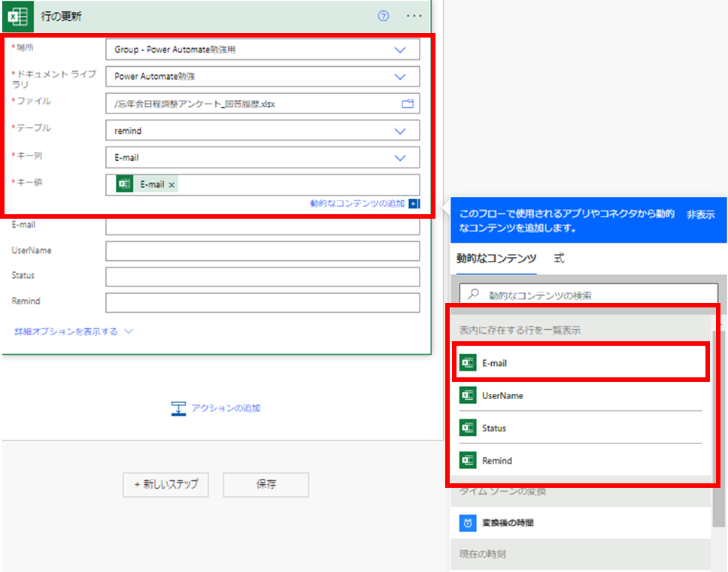Expand the ドキュメント ライブラリ dropdown
Screen dimensions: 728x572
400,77
